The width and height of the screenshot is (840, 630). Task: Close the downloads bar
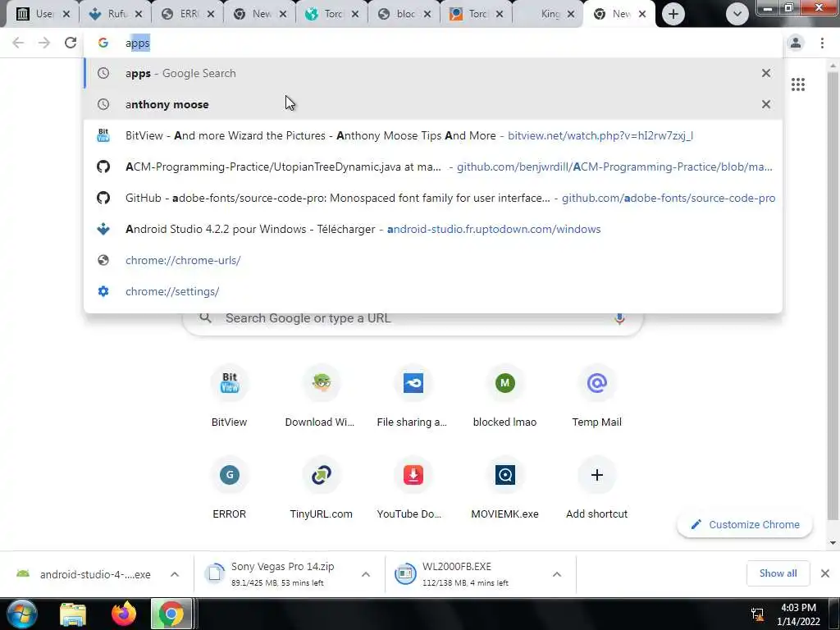(x=825, y=573)
